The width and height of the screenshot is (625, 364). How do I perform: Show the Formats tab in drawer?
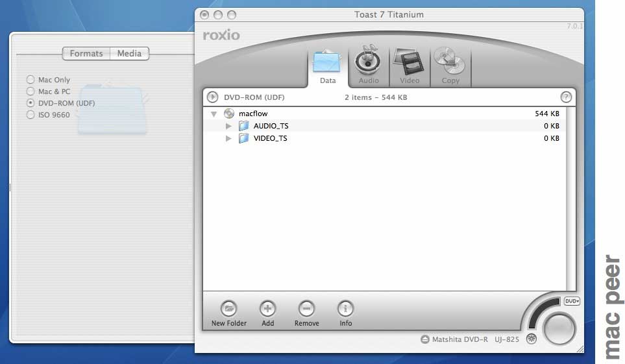pos(86,53)
